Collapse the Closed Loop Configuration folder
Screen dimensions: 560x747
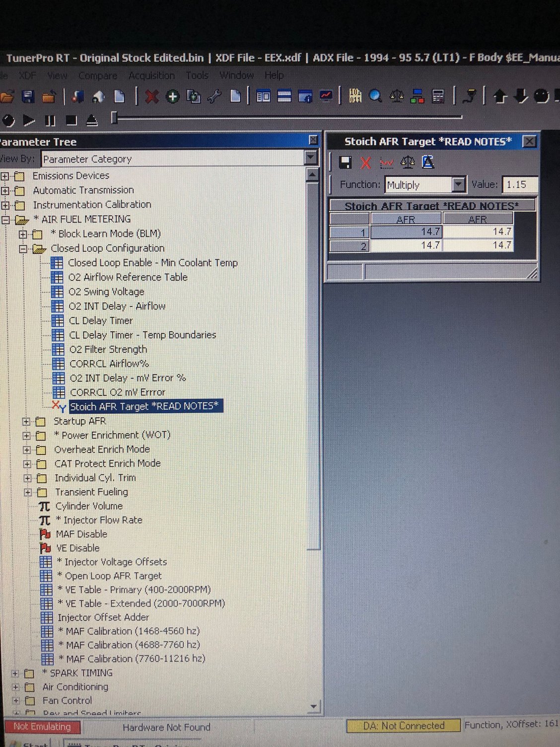point(23,249)
